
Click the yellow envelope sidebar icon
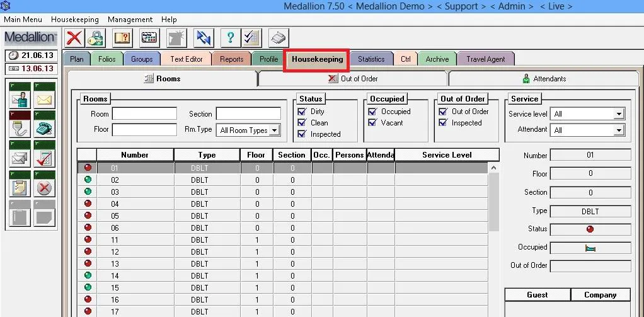pyautogui.click(x=44, y=96)
